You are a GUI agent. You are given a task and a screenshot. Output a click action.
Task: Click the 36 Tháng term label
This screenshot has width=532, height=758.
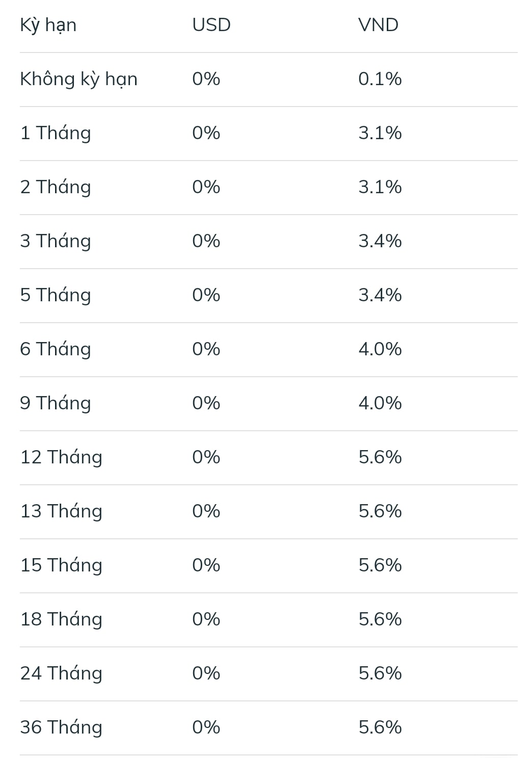click(61, 727)
